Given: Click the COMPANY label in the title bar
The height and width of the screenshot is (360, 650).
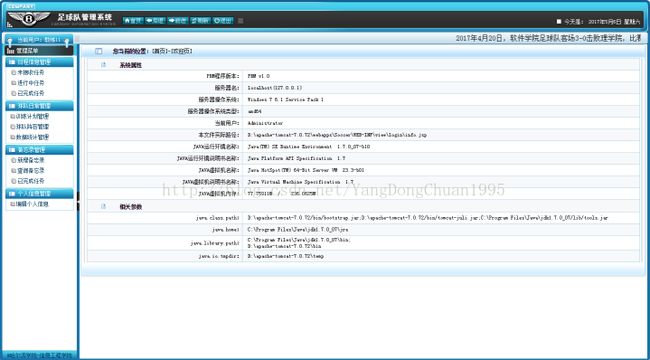Looking at the screenshot, I should 21,6.
